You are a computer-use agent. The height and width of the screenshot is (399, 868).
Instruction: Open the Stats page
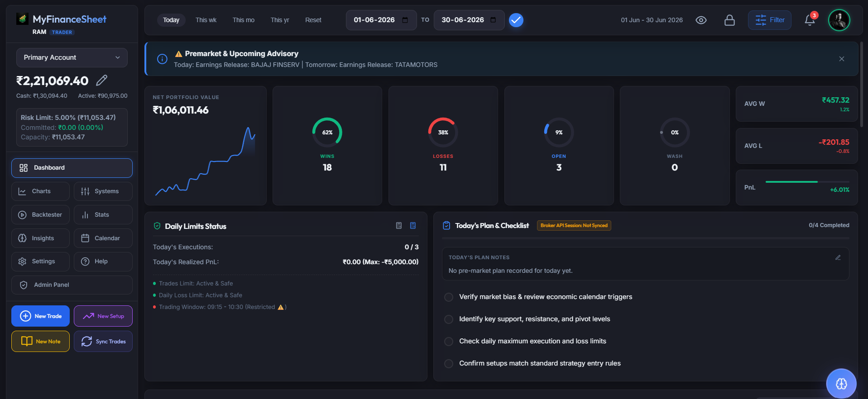click(103, 215)
